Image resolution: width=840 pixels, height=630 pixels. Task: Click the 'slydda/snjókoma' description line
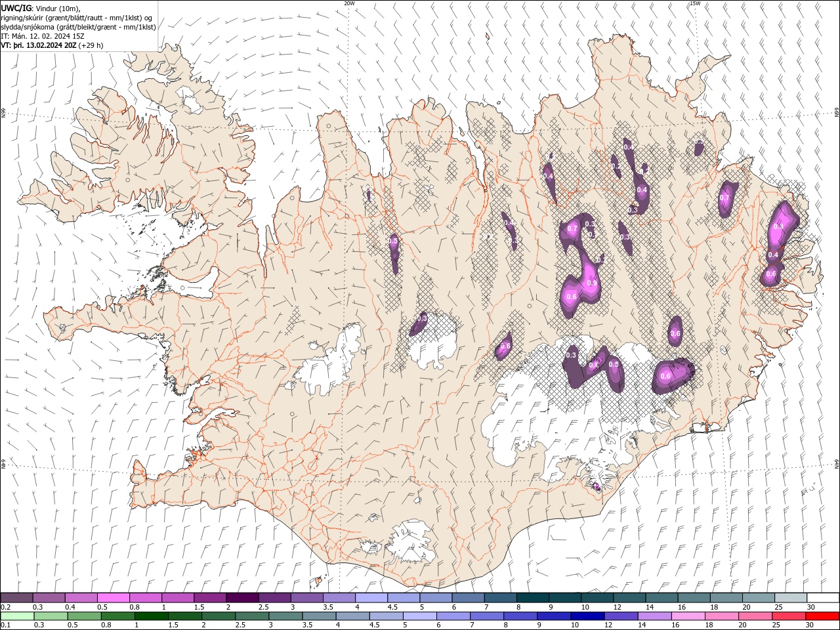pyautogui.click(x=78, y=27)
